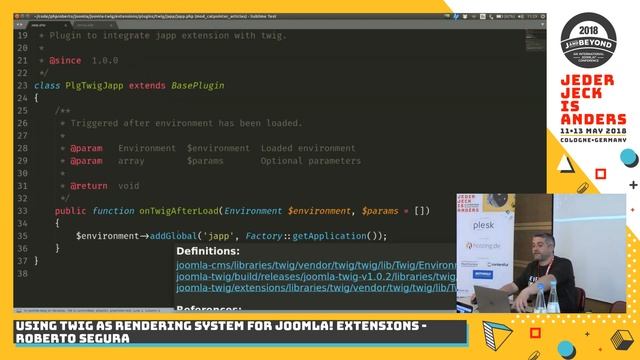This screenshot has height=360, width=640.
Task: Click 'Environment' type hint on line 33
Action: tap(253, 211)
